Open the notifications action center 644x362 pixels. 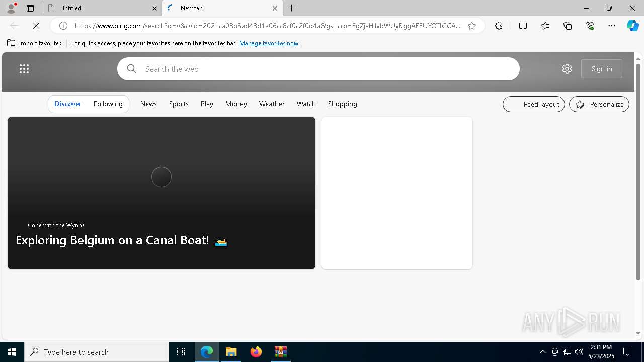coord(627,352)
